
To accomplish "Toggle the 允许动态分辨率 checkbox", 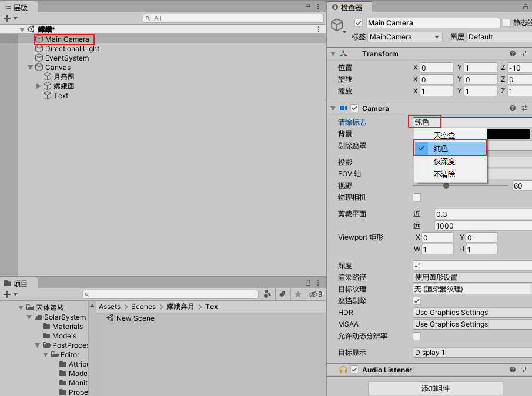I will (x=417, y=336).
